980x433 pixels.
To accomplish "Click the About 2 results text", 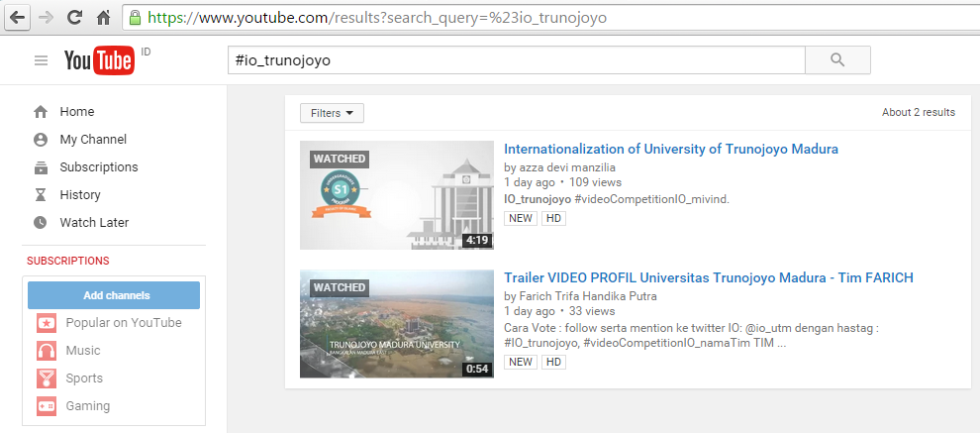I will tap(918, 113).
